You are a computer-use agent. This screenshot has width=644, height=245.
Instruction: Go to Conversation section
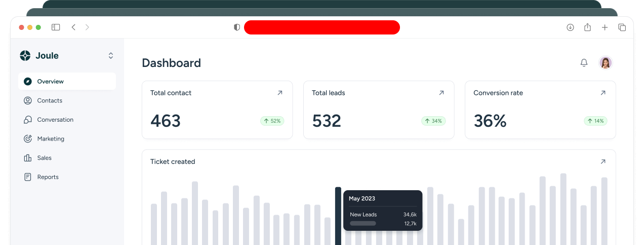55,120
